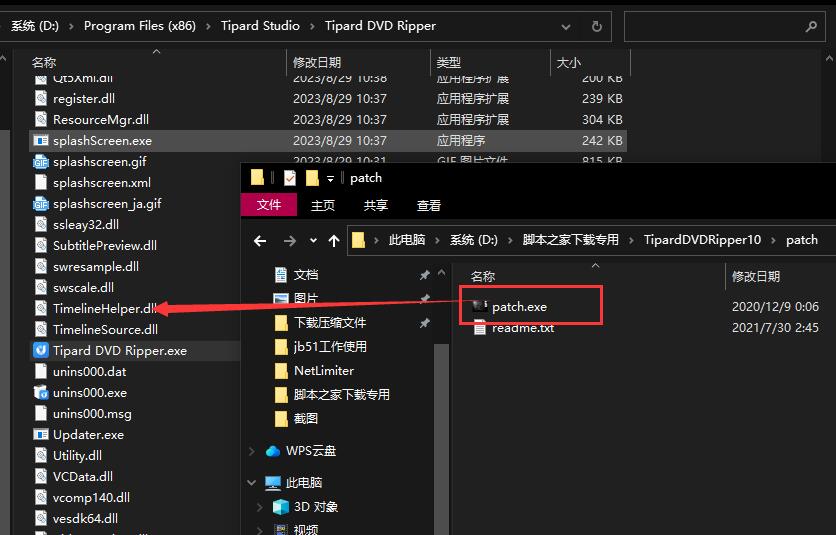
Task: Navigate to 此电脑 in patch breadcrumb
Action: (x=407, y=240)
